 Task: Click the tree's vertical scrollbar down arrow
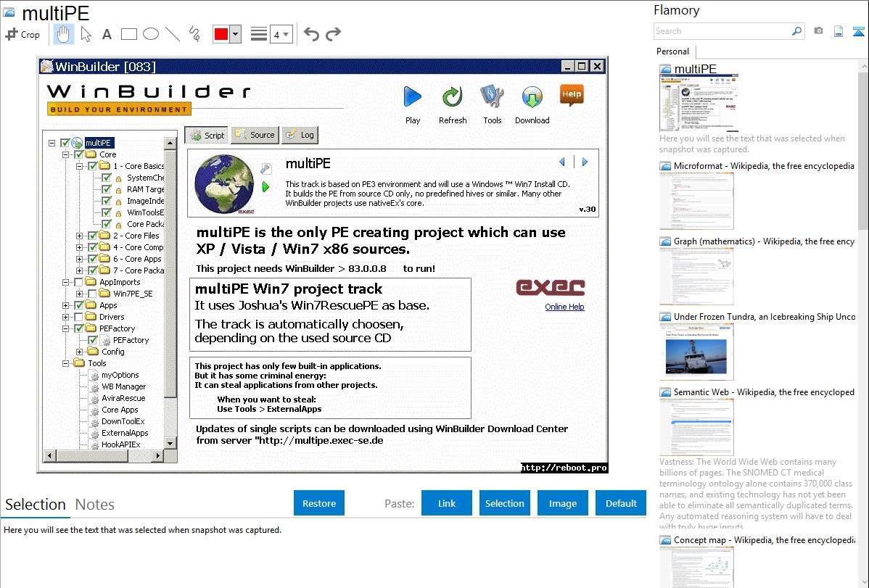pyautogui.click(x=170, y=443)
